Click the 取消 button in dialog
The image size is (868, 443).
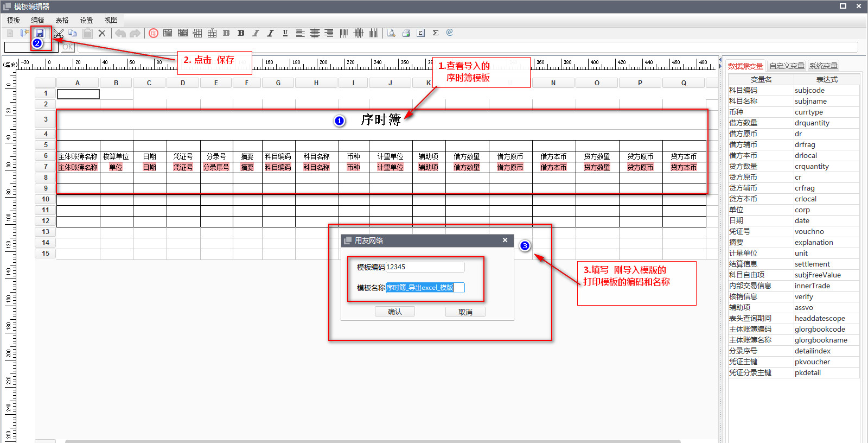click(465, 312)
